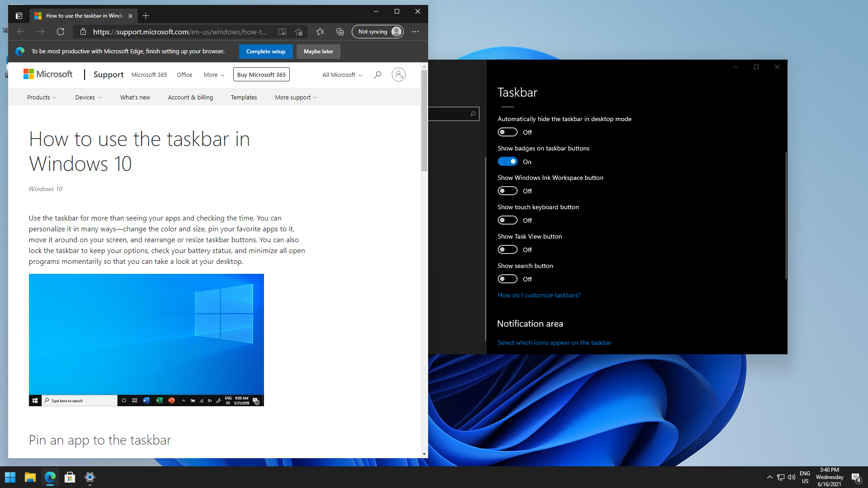Open the Collections icon in Edge toolbar
Viewport: 868px width, 488px height.
[340, 32]
